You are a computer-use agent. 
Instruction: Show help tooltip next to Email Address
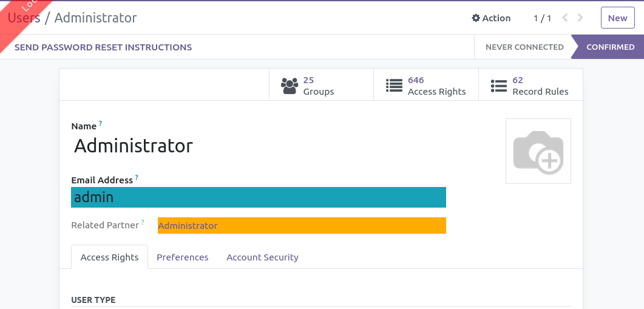pos(137,178)
